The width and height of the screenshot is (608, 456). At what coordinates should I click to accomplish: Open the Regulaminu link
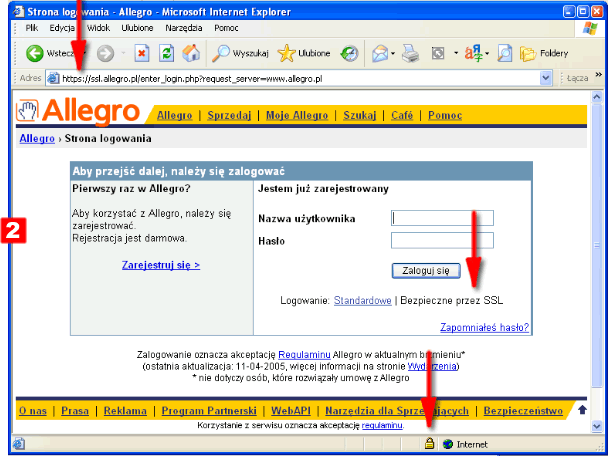[x=304, y=354]
